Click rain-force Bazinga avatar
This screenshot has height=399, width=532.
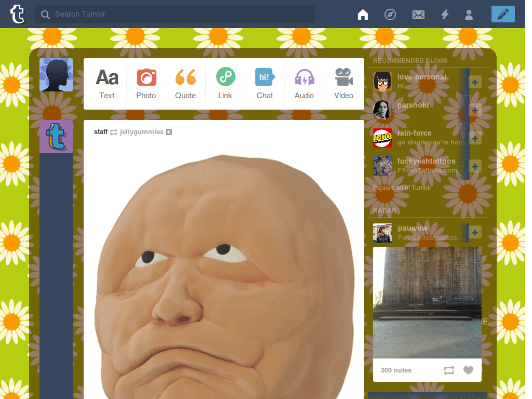coord(383,138)
